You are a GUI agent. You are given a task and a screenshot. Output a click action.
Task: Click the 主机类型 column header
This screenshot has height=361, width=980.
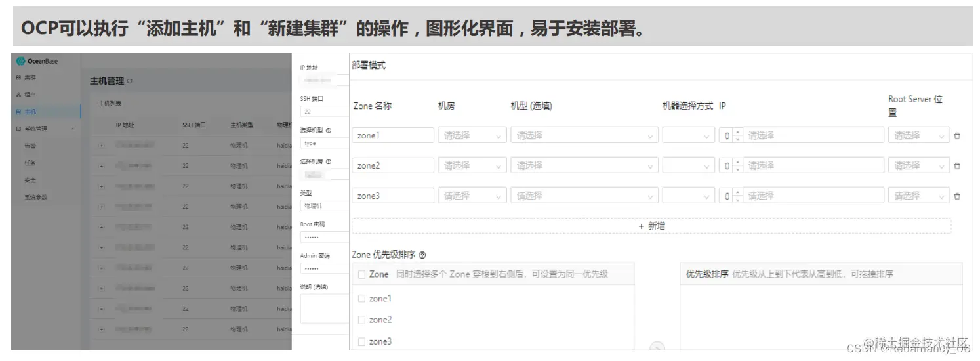241,125
